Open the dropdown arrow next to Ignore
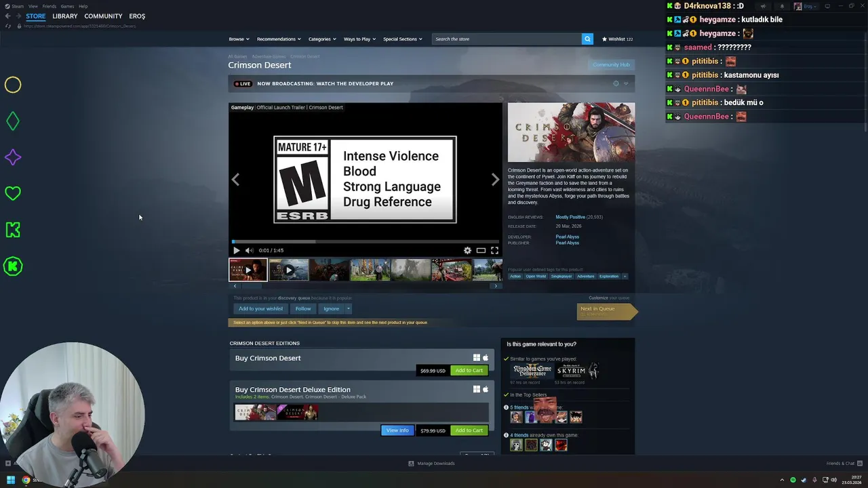This screenshot has width=868, height=488. [x=349, y=308]
